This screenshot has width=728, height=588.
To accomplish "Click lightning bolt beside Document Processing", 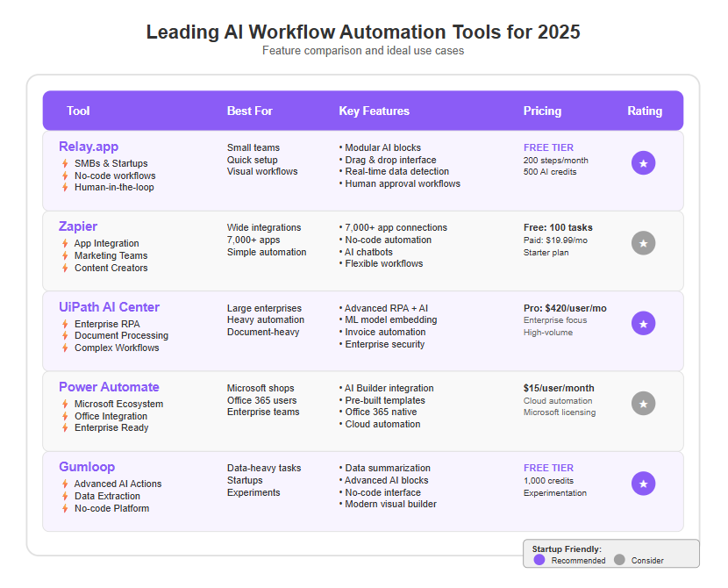I will click(65, 335).
